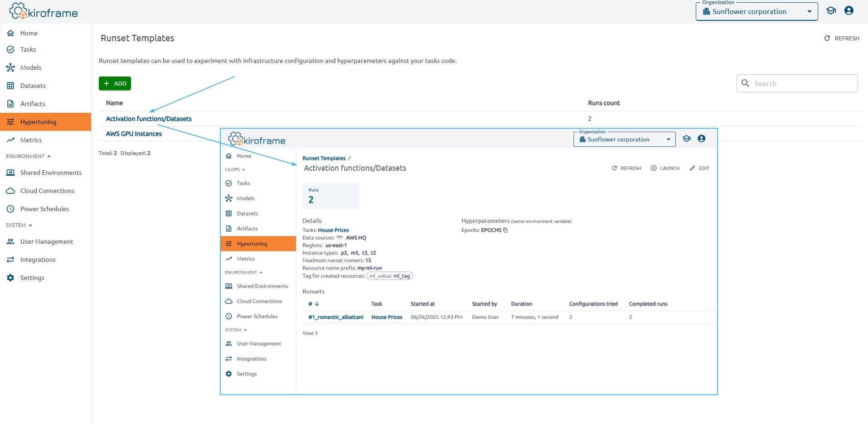Open the user profile icon in top header
The width and height of the screenshot is (868, 424).
pos(849,11)
